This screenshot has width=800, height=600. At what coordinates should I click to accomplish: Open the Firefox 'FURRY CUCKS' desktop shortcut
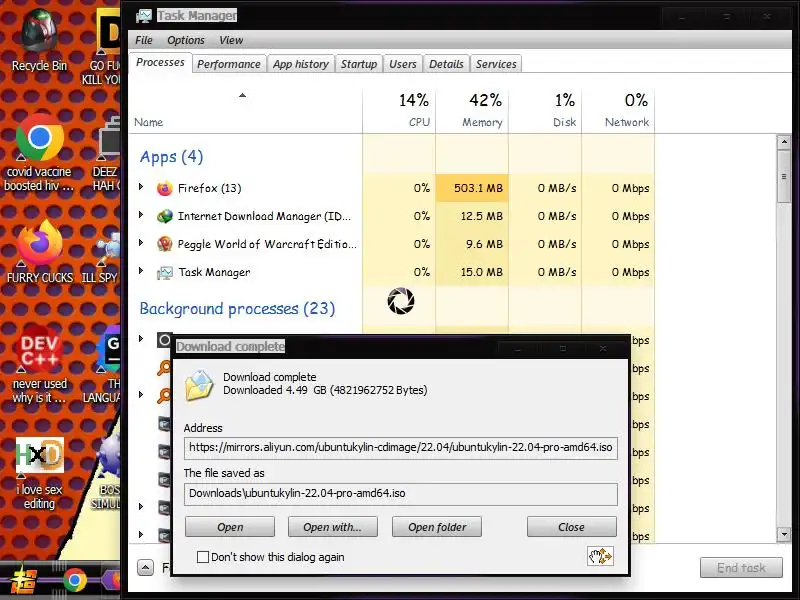tap(39, 253)
